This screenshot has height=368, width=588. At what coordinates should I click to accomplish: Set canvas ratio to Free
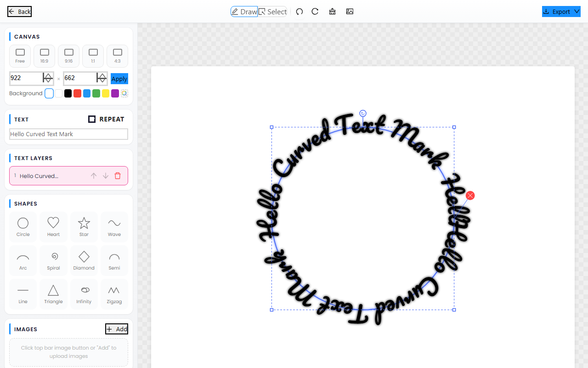pos(20,56)
